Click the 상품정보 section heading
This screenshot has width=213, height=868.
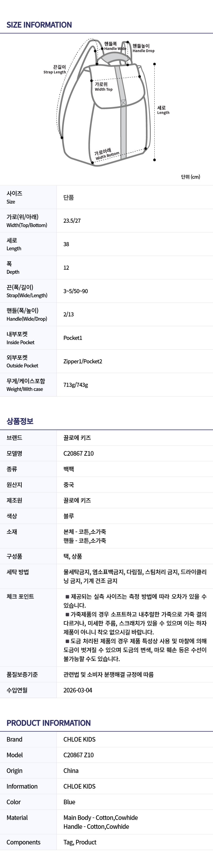(20, 421)
